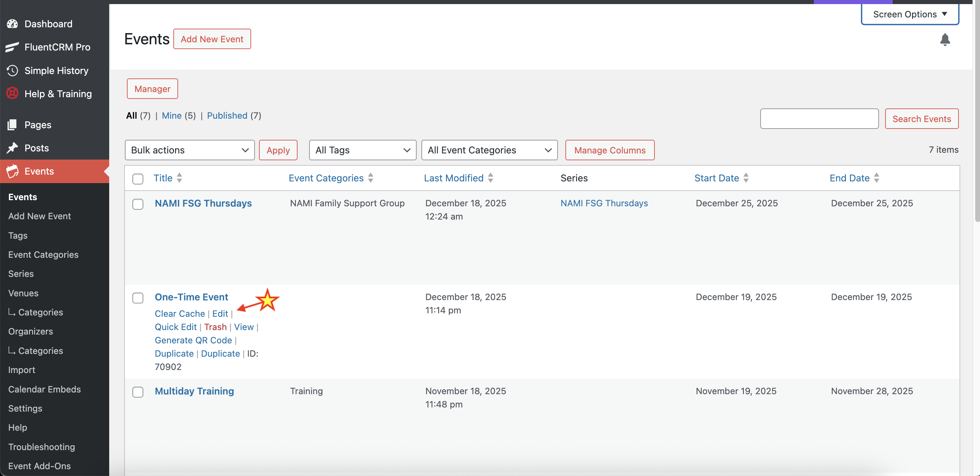Click the Help & Training lifebuoy icon
980x476 pixels.
tap(12, 93)
